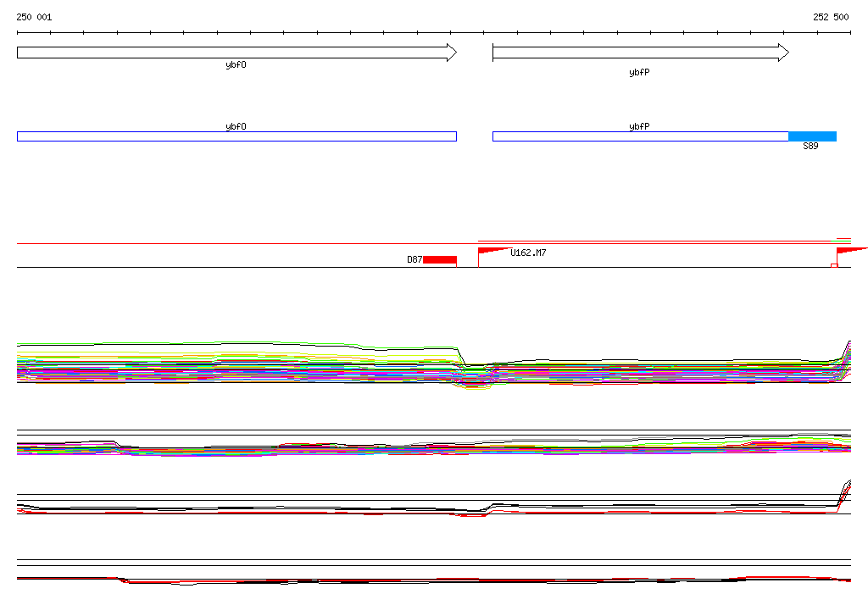Click the ybfO gene arrow
The width and height of the screenshot is (868, 605).
[237, 53]
